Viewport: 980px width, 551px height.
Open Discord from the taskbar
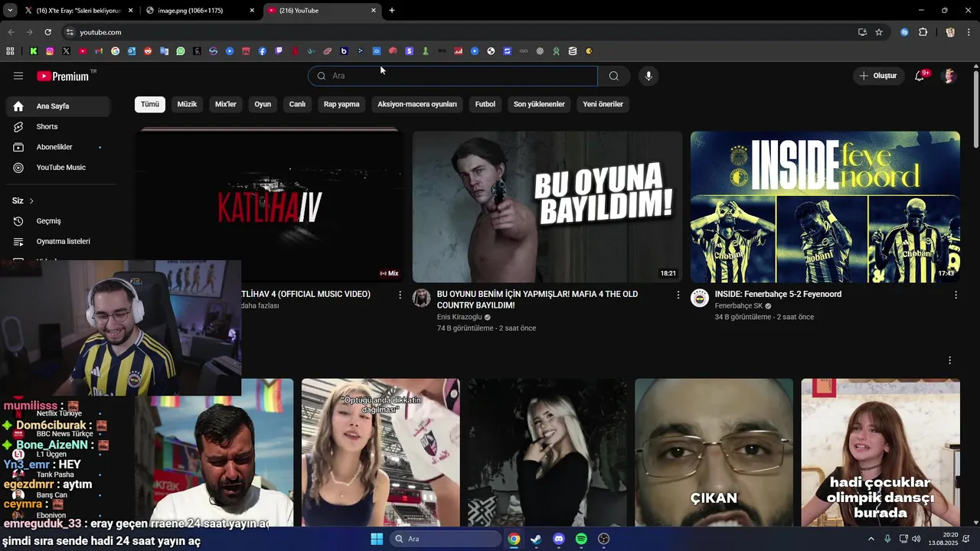tap(559, 539)
